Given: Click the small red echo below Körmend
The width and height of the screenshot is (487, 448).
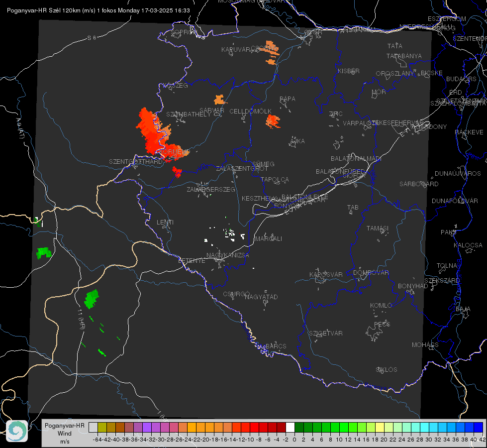Looking at the screenshot, I should coord(177,171).
